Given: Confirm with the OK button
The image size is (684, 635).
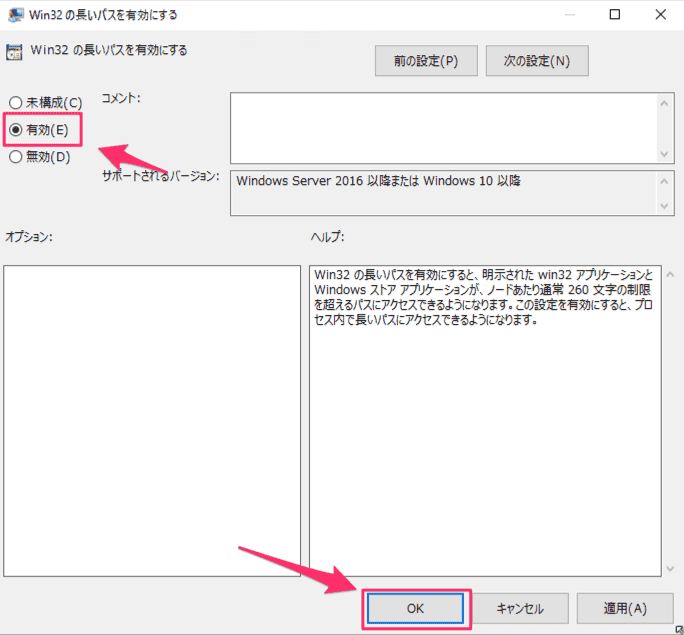Looking at the screenshot, I should [415, 608].
